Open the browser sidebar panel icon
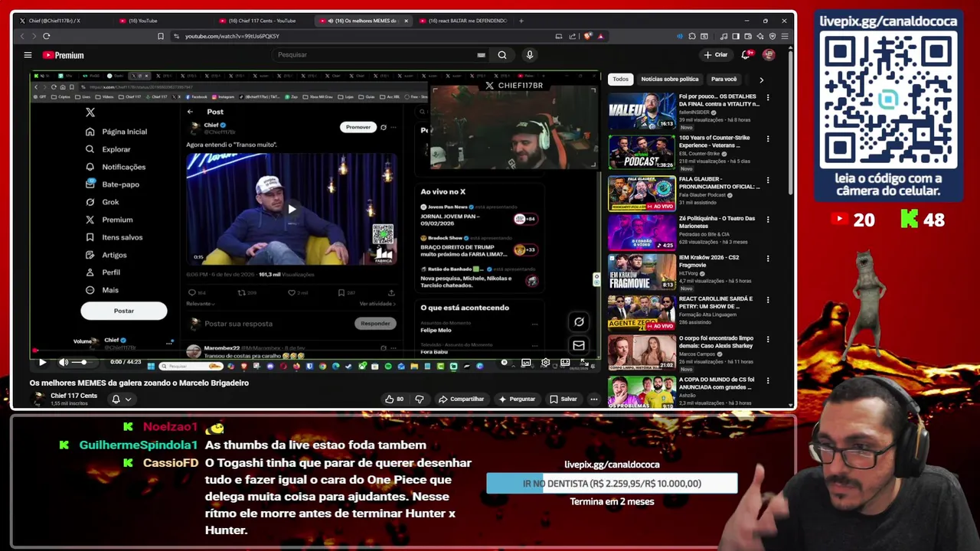Viewport: 980px width, 551px height. point(736,36)
